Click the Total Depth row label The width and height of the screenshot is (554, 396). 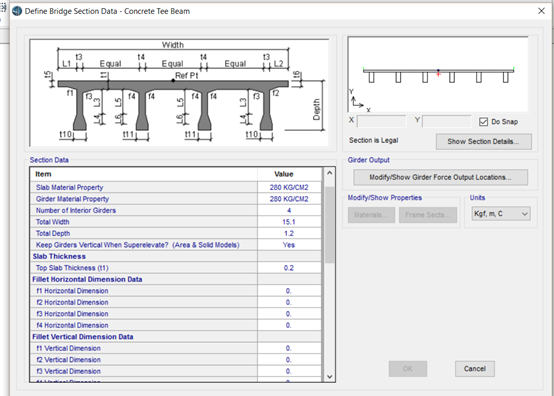(x=53, y=234)
